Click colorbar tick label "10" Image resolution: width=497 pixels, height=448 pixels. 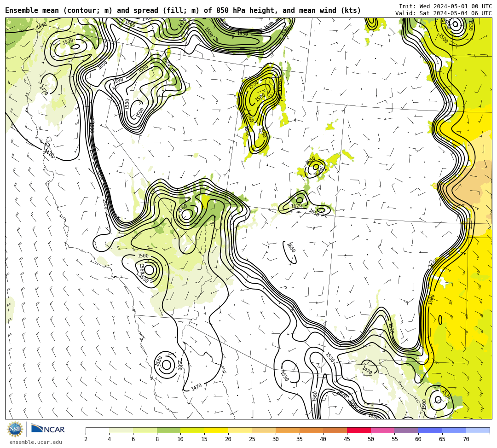[181, 439]
